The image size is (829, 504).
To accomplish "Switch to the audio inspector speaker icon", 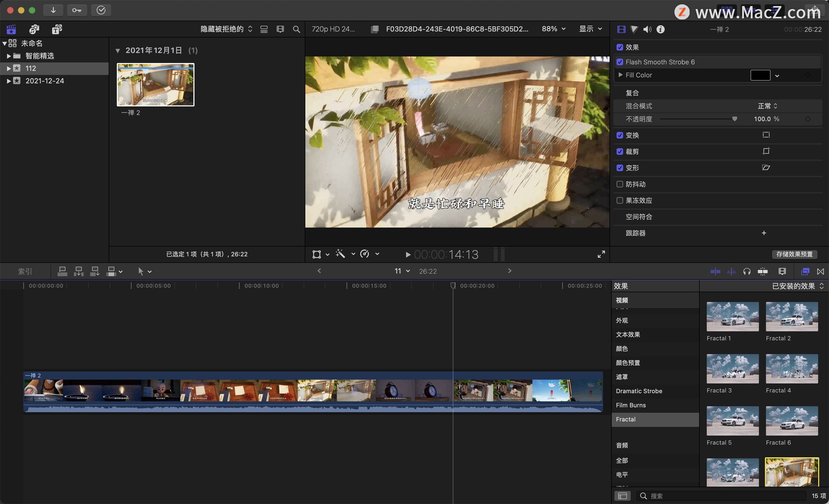I will coord(647,29).
